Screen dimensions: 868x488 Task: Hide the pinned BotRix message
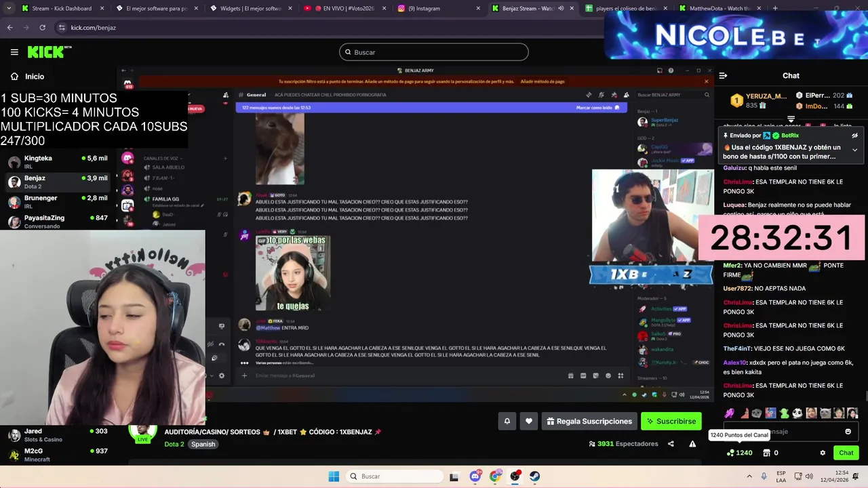click(x=854, y=136)
